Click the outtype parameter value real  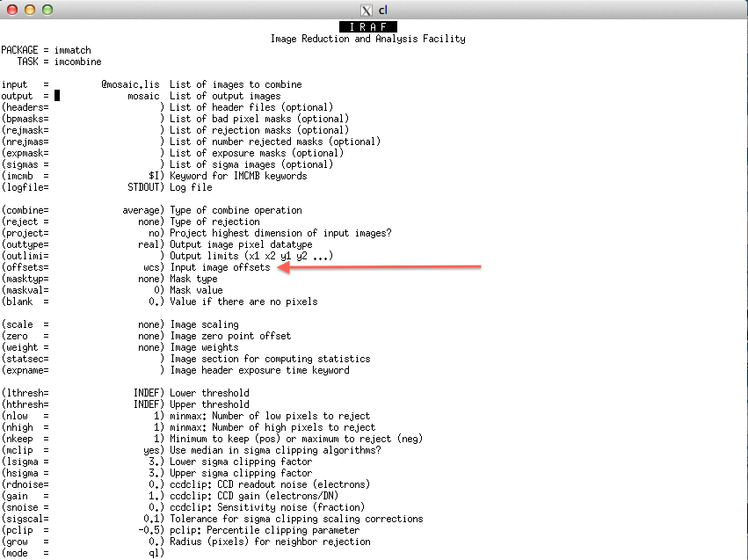coord(149,244)
